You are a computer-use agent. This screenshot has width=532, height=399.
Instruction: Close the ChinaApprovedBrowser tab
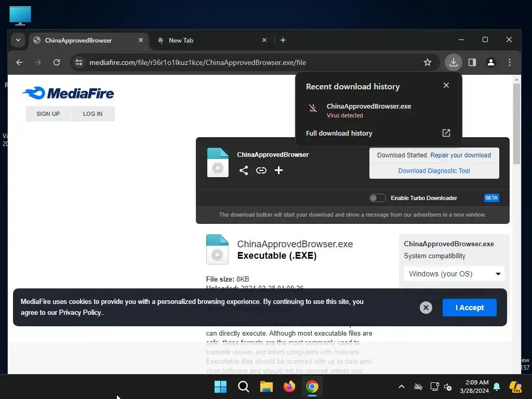pyautogui.click(x=141, y=40)
